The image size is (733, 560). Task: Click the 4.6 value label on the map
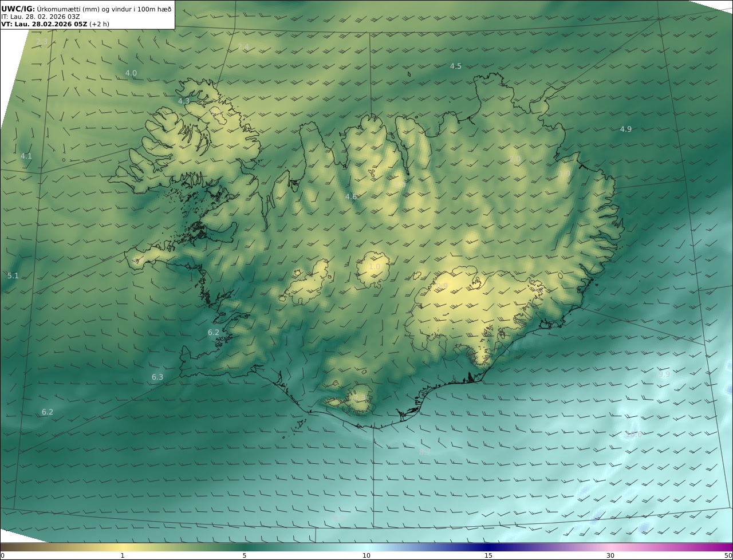pyautogui.click(x=351, y=196)
